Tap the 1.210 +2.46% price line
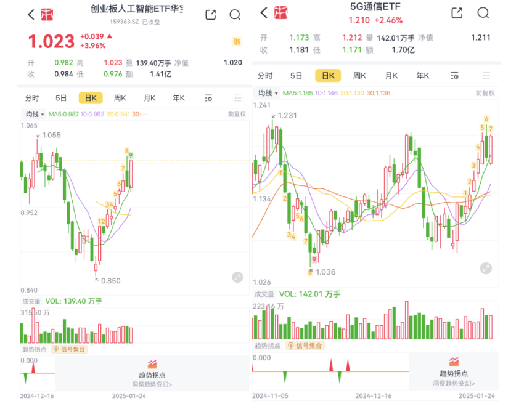This screenshot has height=417, width=532. point(375,20)
